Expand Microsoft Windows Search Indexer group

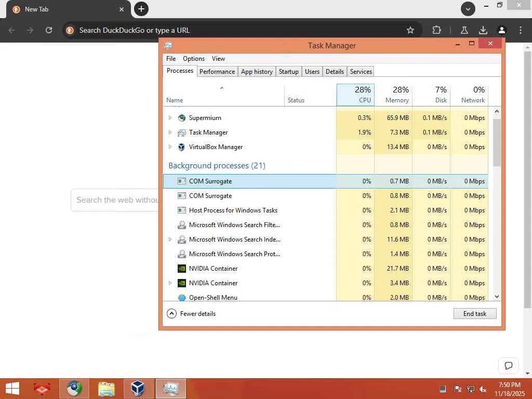(170, 239)
